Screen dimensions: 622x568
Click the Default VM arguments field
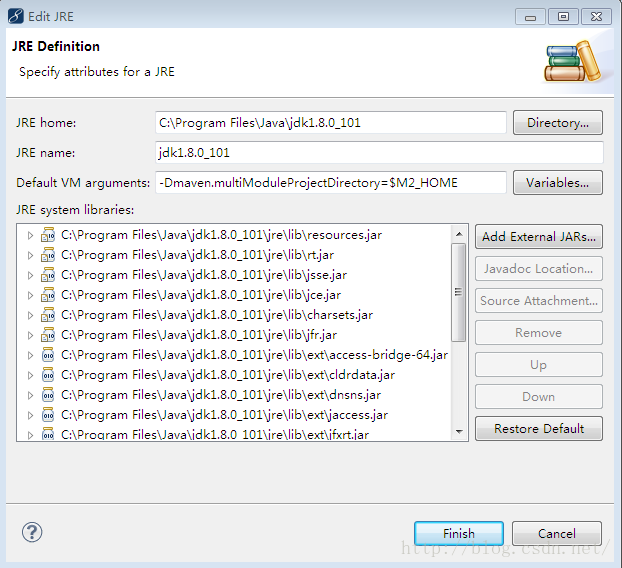331,182
